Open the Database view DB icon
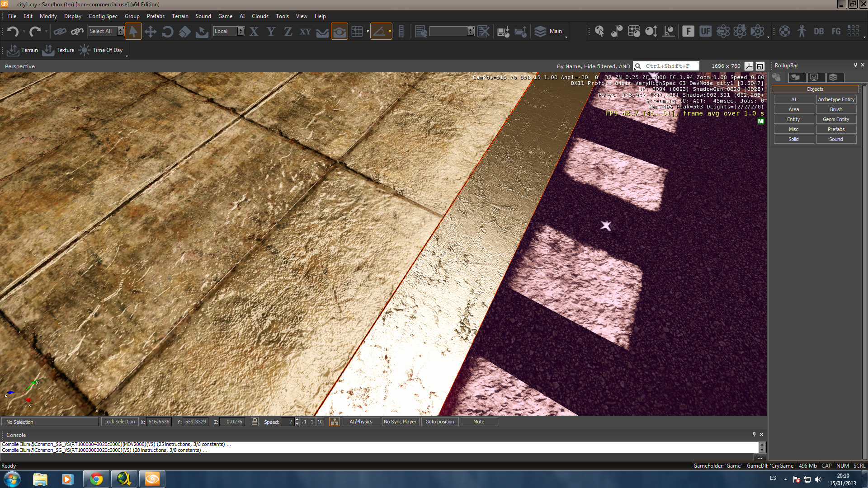This screenshot has height=488, width=868. pos(819,31)
